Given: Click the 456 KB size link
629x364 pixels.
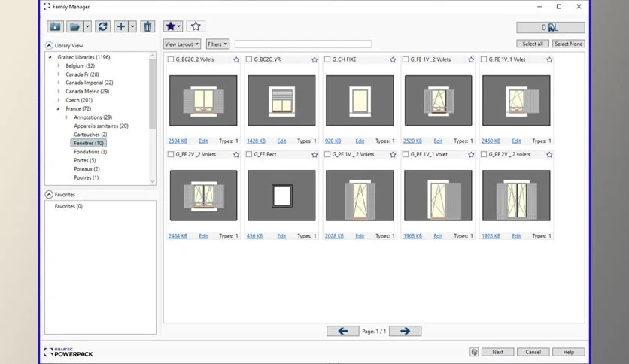Looking at the screenshot, I should [x=255, y=236].
